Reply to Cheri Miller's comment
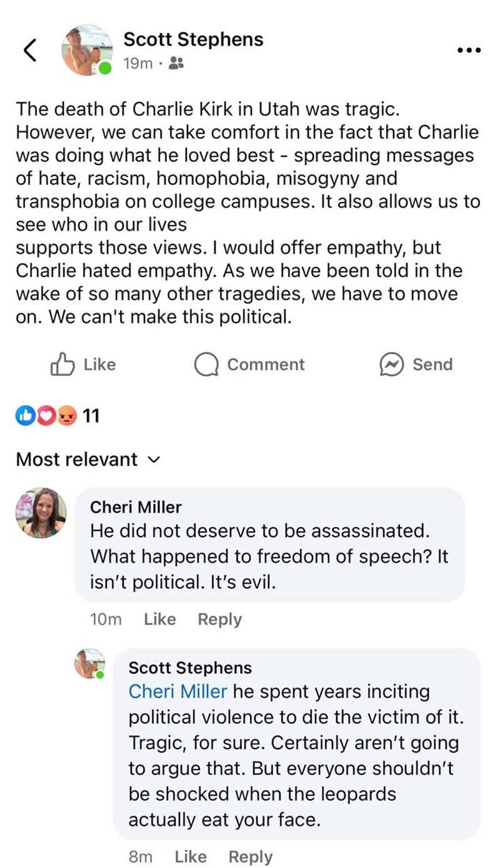This screenshot has height=868, width=500. click(219, 619)
